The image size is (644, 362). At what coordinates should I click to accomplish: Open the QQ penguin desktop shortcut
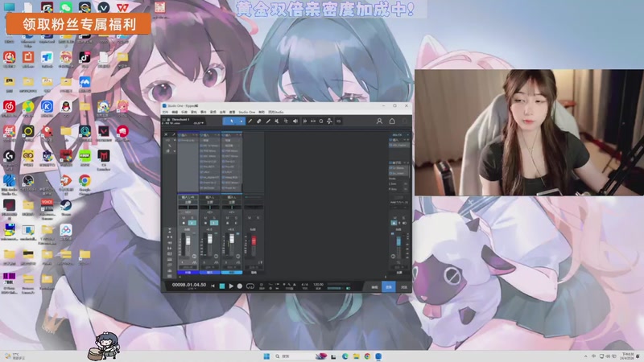coord(66,108)
